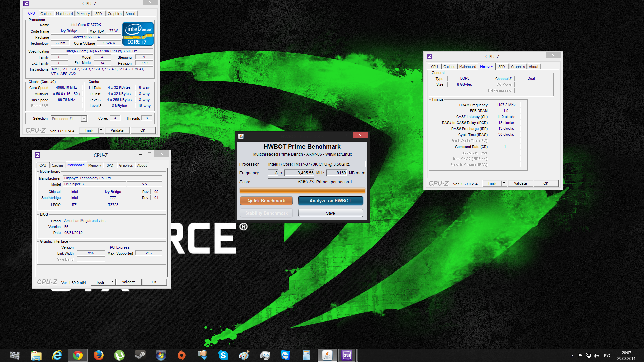The height and width of the screenshot is (362, 644).
Task: Click the Stability Benchmark button
Action: [266, 213]
